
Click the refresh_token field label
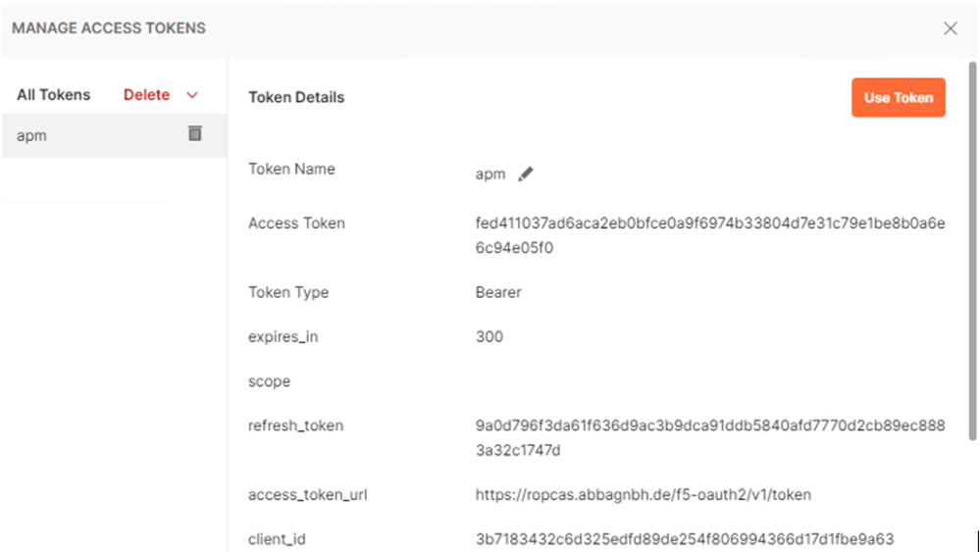(x=295, y=426)
